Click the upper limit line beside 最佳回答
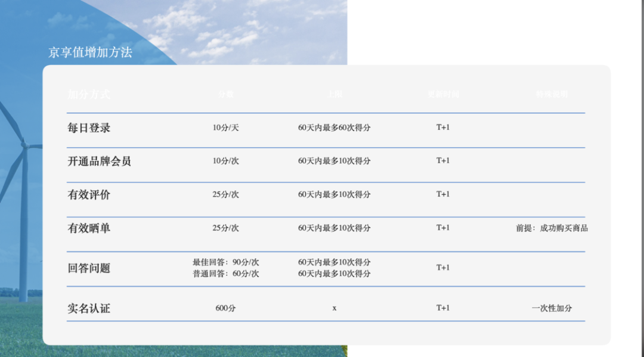Screen dimensions: 644x357 (x=335, y=262)
